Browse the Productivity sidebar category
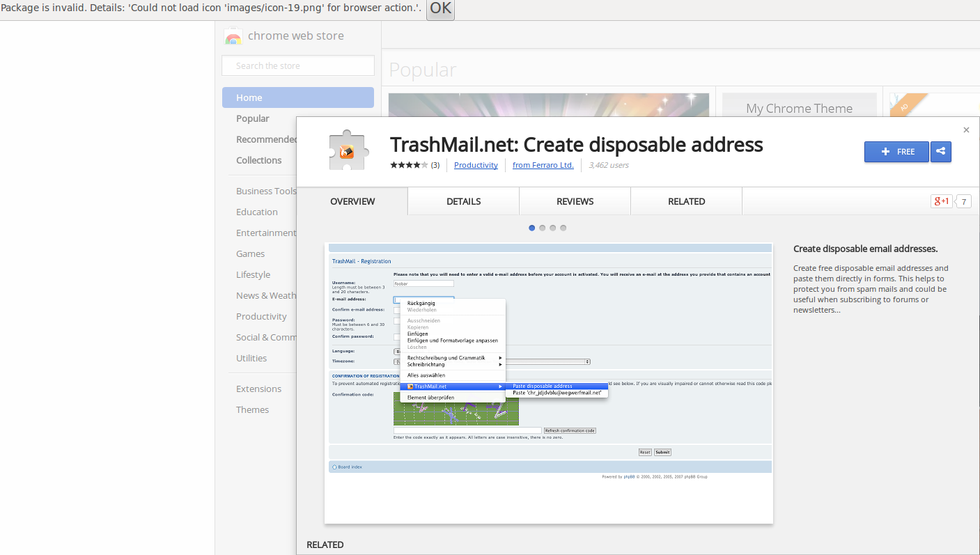Viewport: 980px width, 555px height. tap(262, 316)
